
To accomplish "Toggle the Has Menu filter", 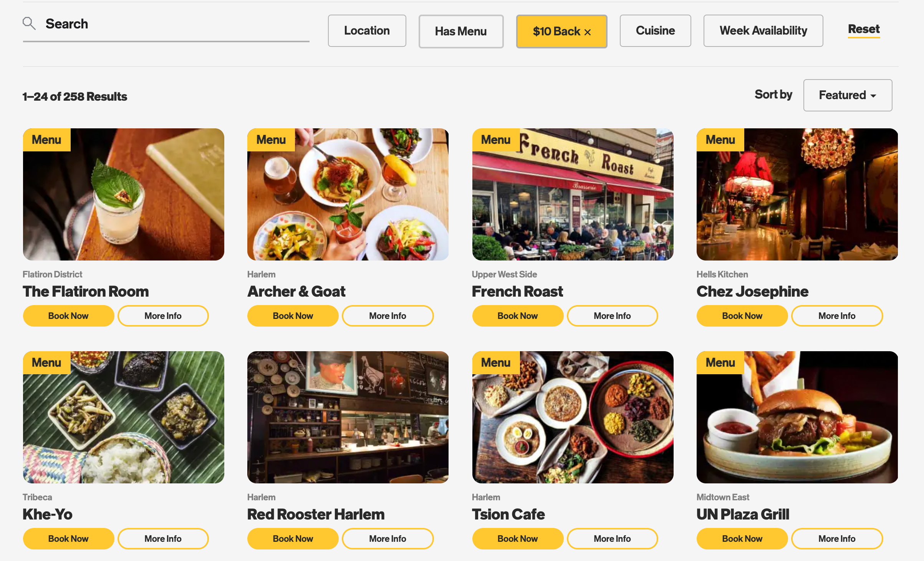I will tap(461, 32).
